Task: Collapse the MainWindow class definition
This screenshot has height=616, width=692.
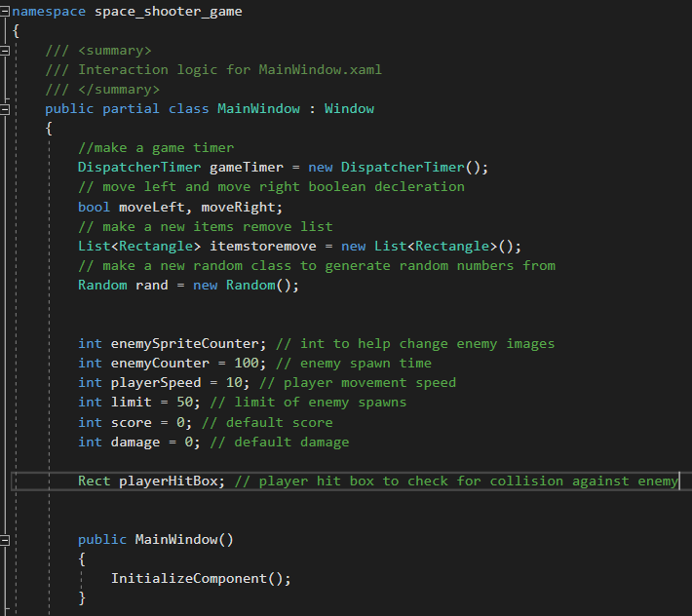Action: 5,108
